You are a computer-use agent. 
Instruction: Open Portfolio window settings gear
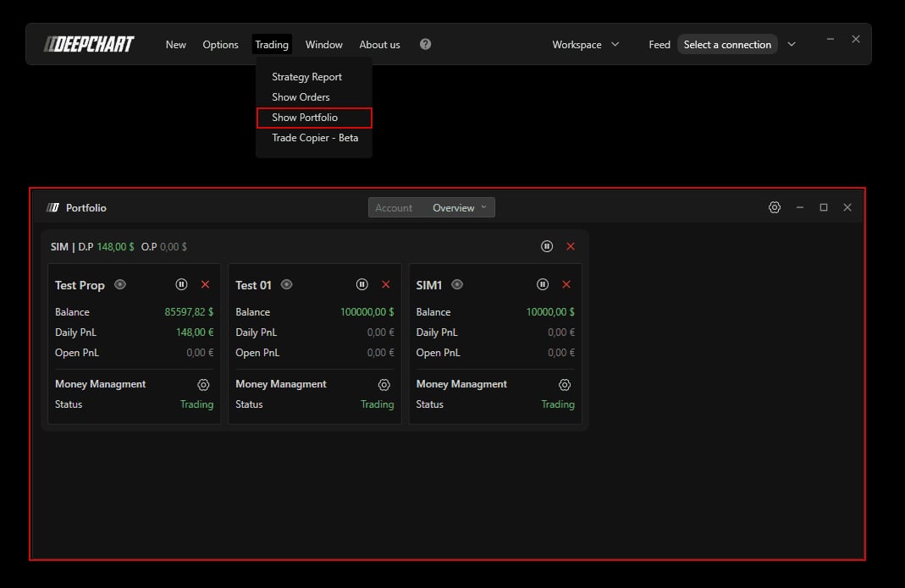point(775,207)
